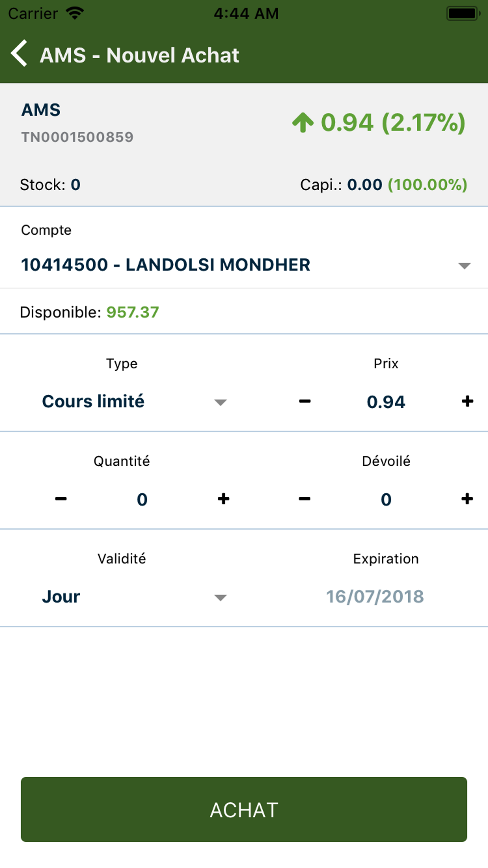Decrease the Prix value with minus

305,401
